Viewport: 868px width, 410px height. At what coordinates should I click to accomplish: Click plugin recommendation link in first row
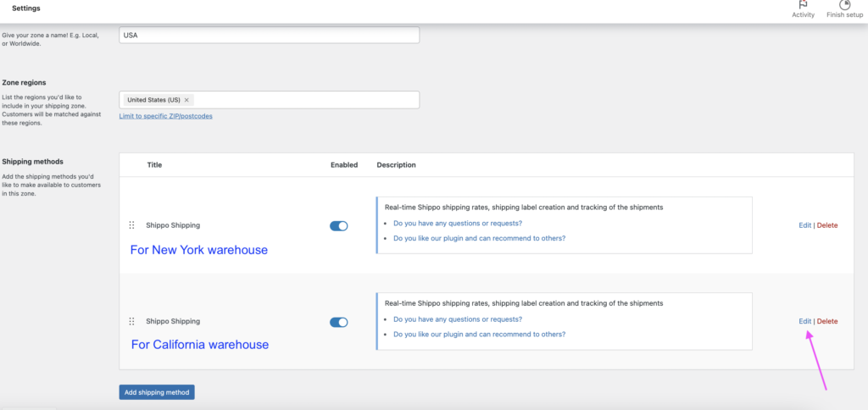pyautogui.click(x=480, y=238)
